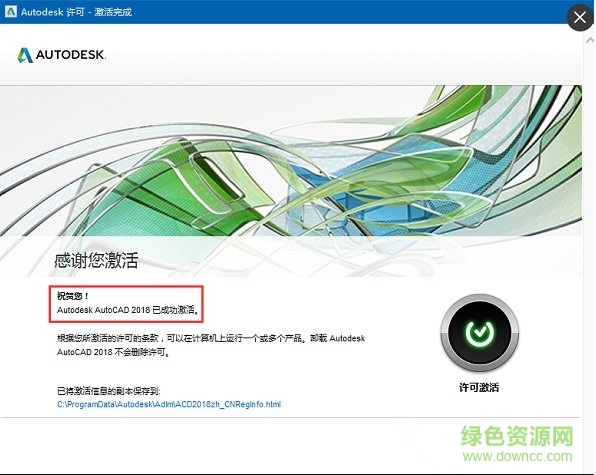
Task: Click the license terms paragraph starting with 根据您所激活的许可
Action: 211,345
